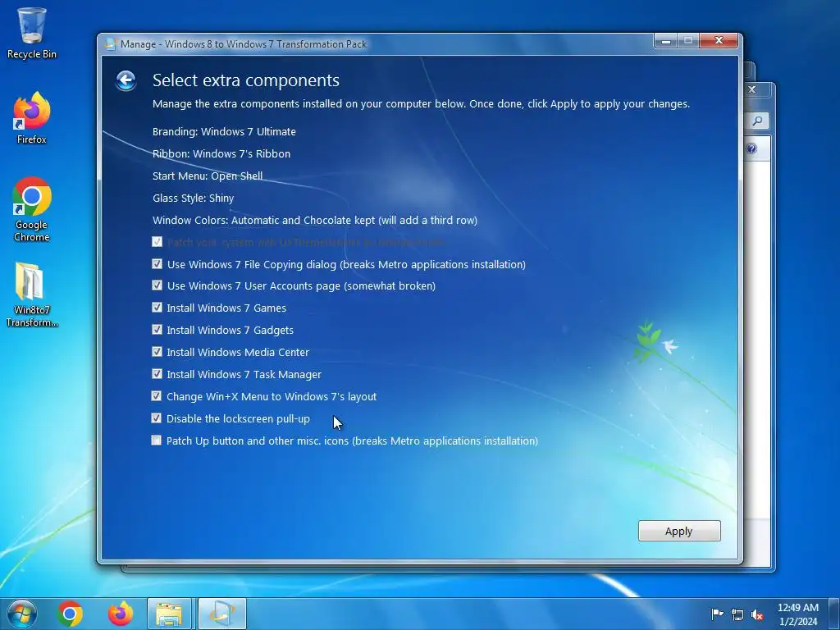Change Window Colors: Automatic and Chocolate option

(x=315, y=220)
